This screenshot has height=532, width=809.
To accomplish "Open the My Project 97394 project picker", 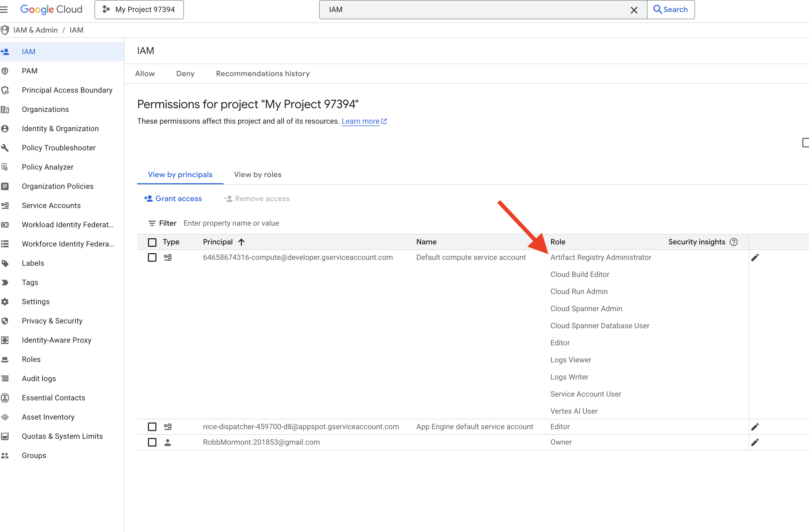I will tap(139, 10).
